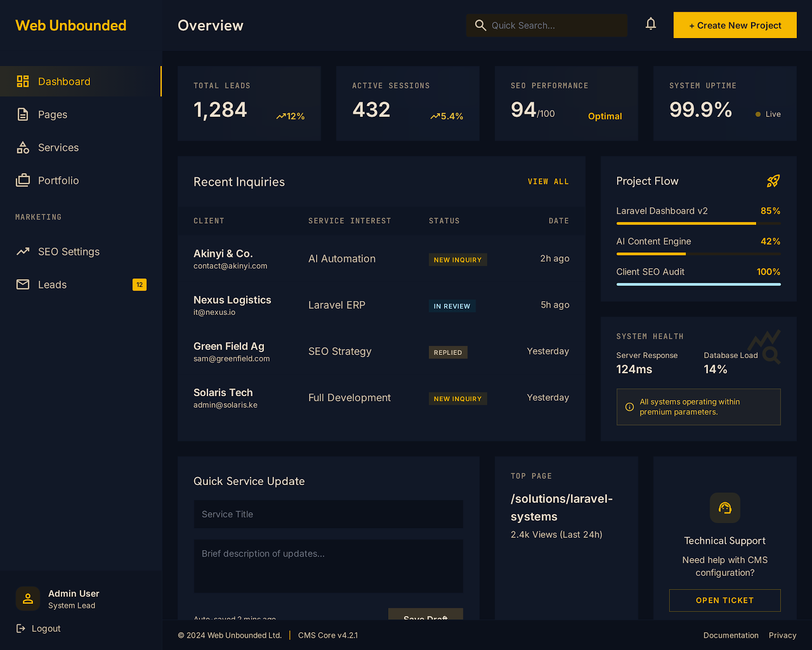Open the Dashboard menu item
812x650 pixels.
point(81,81)
